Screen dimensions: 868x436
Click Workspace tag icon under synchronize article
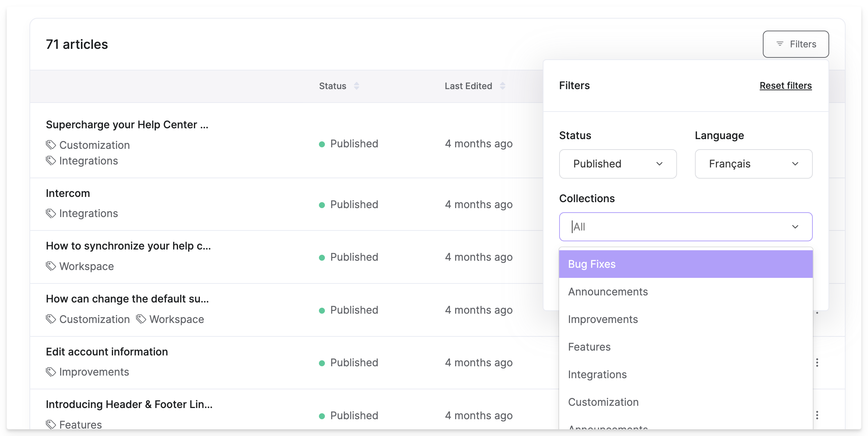[x=51, y=266]
